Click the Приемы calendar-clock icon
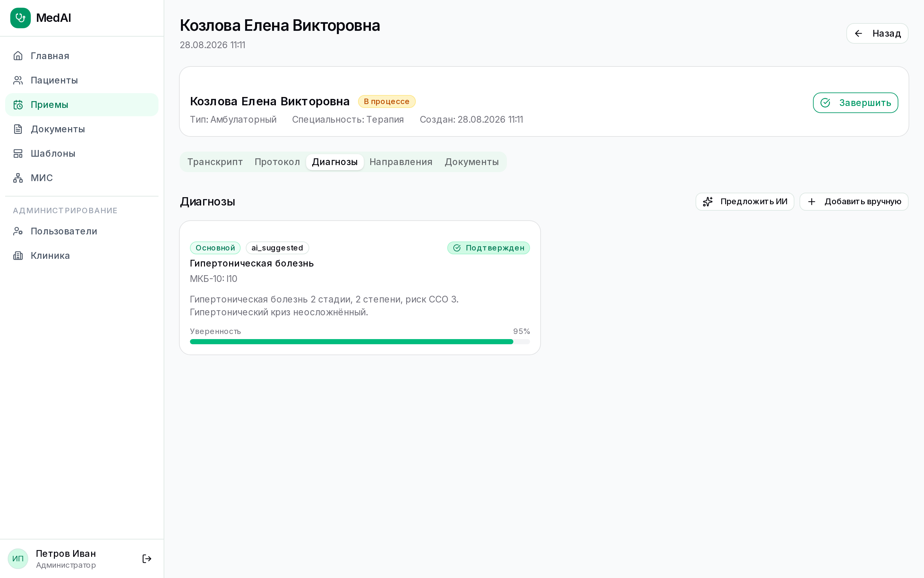Image resolution: width=924 pixels, height=578 pixels. [18, 105]
